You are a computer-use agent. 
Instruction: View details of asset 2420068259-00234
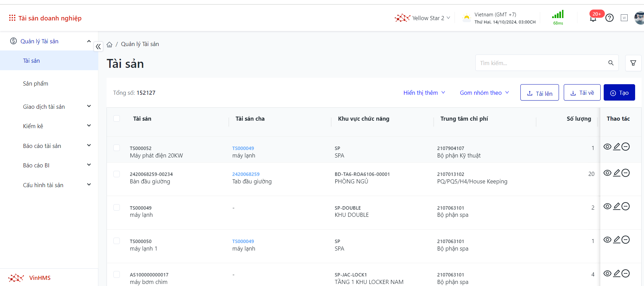click(607, 173)
